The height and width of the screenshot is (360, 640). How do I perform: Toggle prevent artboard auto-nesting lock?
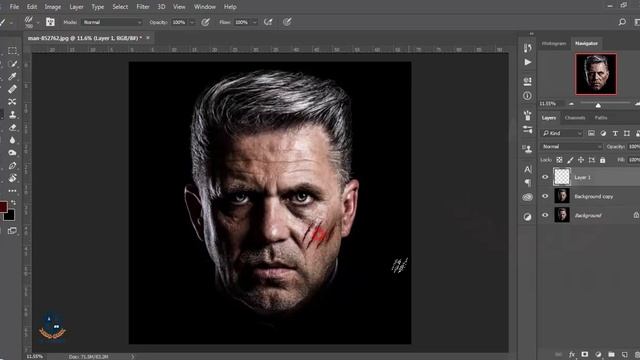coord(591,160)
